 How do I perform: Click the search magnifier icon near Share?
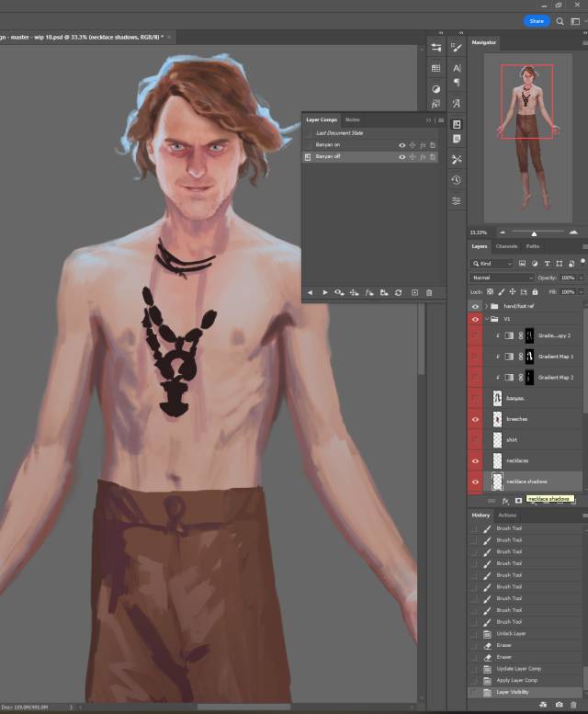[x=560, y=20]
